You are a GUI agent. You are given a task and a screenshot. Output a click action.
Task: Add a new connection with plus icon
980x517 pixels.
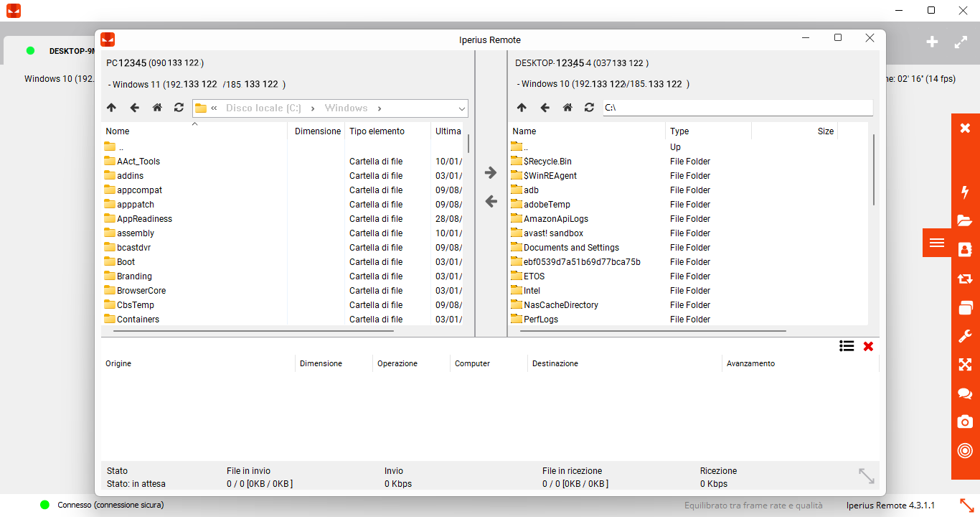[x=932, y=42]
